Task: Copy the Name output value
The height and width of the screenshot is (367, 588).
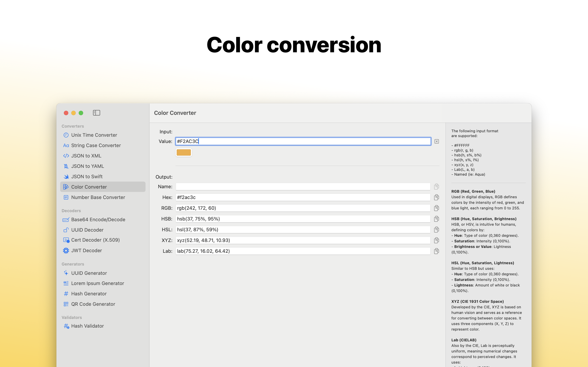Action: [436, 186]
